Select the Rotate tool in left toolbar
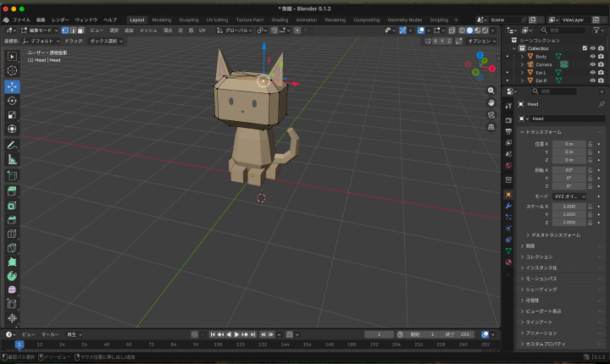610x364 pixels. click(x=12, y=101)
